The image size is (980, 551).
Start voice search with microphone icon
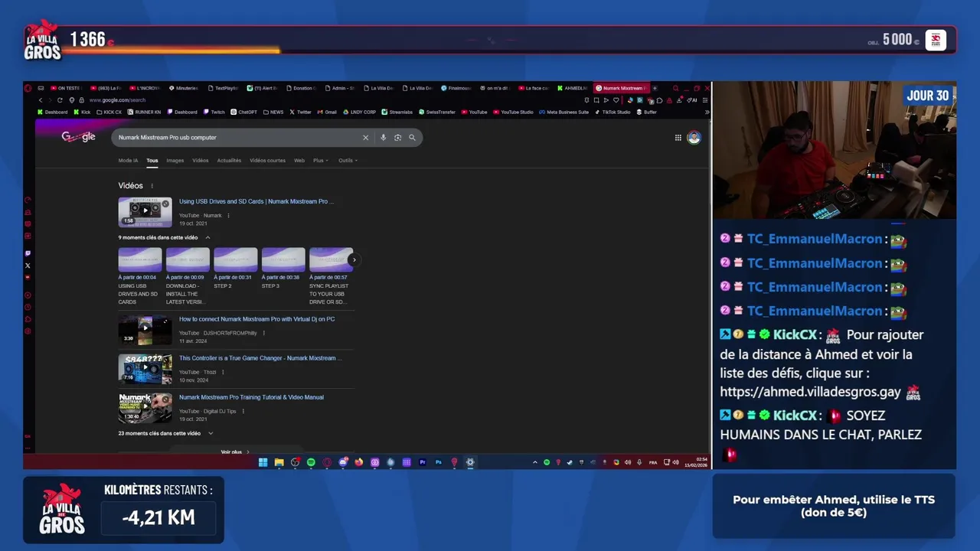[383, 138]
